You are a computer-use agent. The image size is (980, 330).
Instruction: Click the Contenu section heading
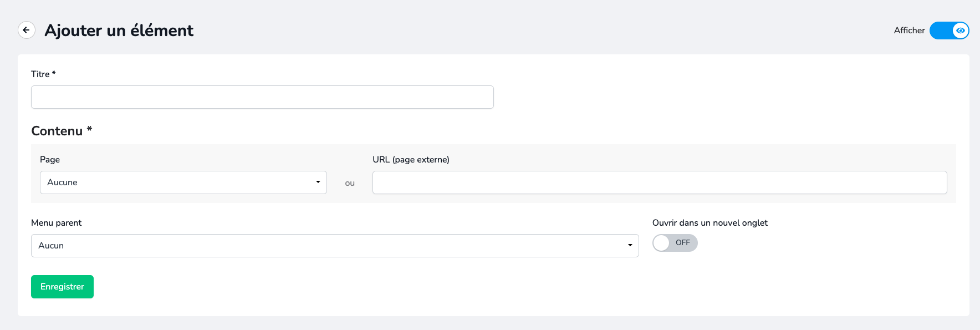click(57, 131)
